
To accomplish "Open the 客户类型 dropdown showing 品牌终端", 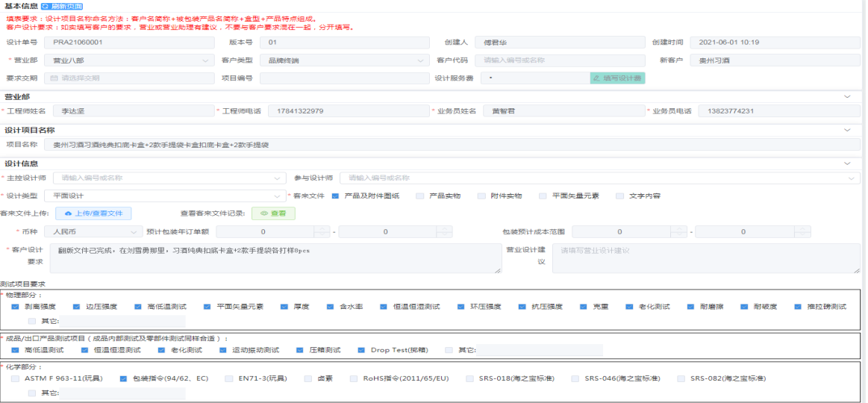I will click(344, 60).
